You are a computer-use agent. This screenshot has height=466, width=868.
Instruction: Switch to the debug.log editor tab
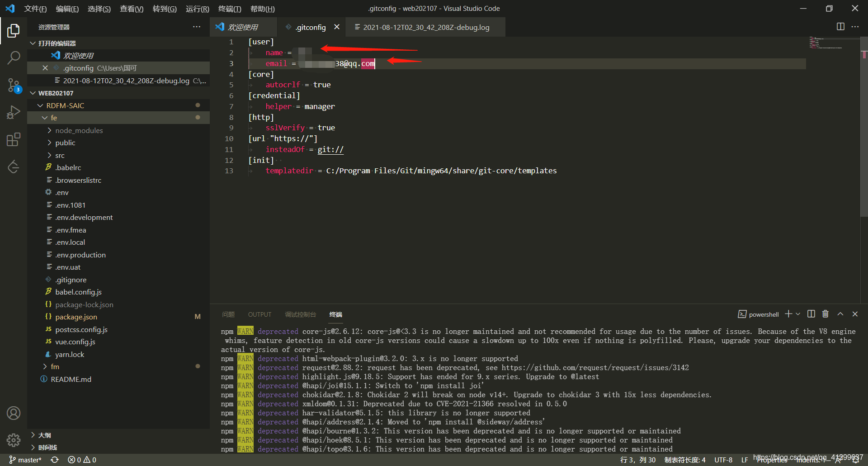pyautogui.click(x=426, y=27)
